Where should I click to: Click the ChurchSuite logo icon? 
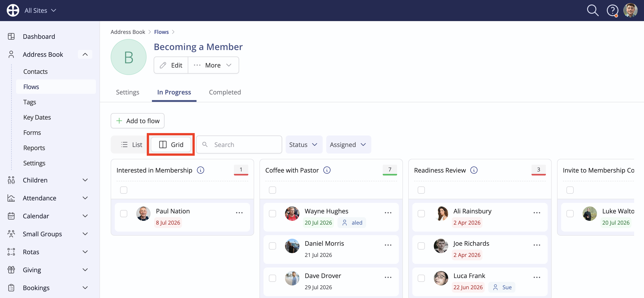[13, 11]
